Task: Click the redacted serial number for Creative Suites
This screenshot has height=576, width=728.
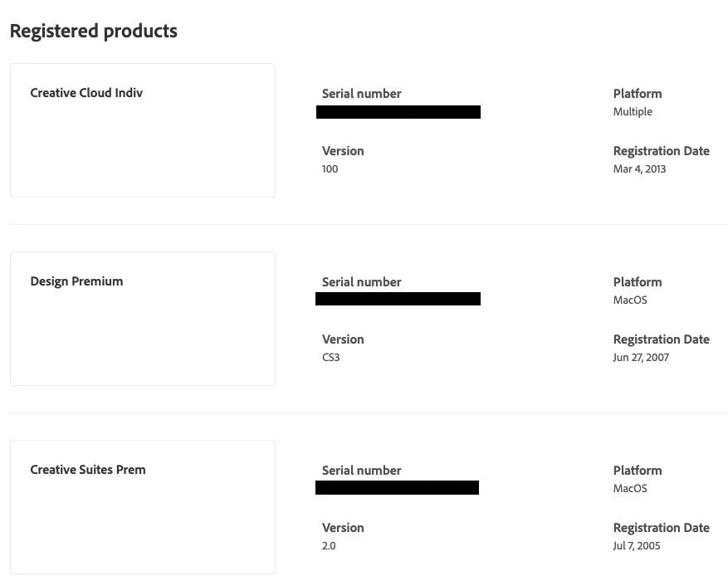Action: coord(398,487)
